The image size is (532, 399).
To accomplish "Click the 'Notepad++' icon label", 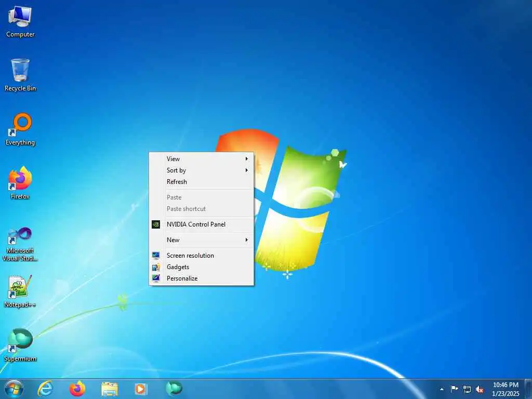I will (20, 304).
